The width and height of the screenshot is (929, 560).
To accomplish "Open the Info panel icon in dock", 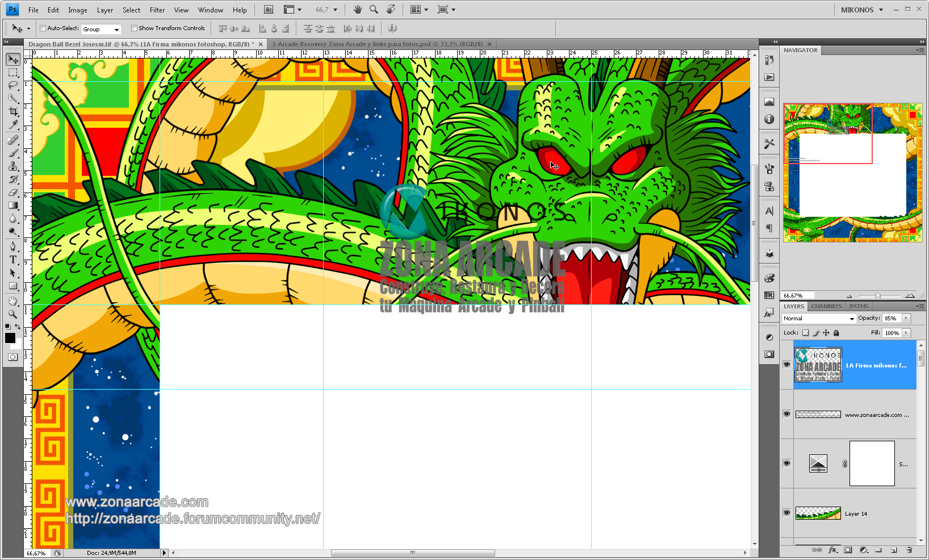I will click(769, 119).
